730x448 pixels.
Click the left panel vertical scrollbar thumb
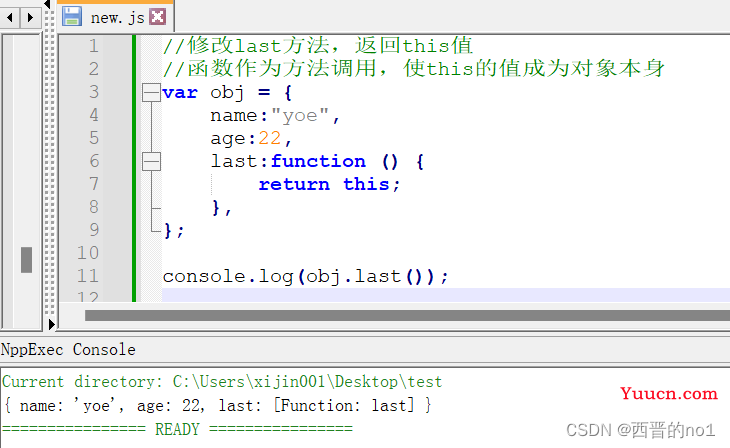point(27,260)
